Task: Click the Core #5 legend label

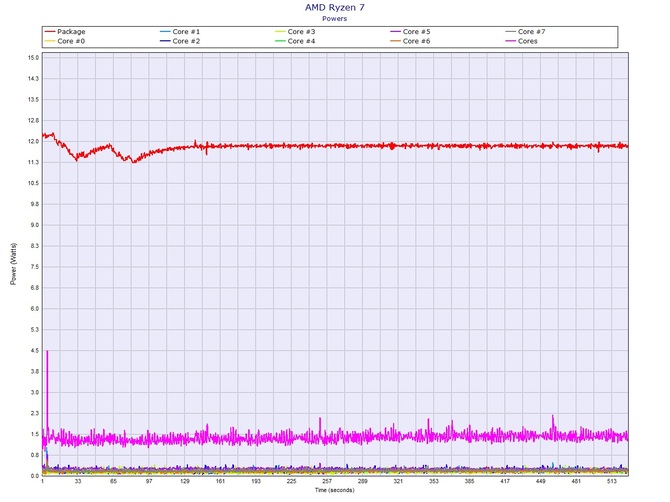Action: [x=416, y=32]
